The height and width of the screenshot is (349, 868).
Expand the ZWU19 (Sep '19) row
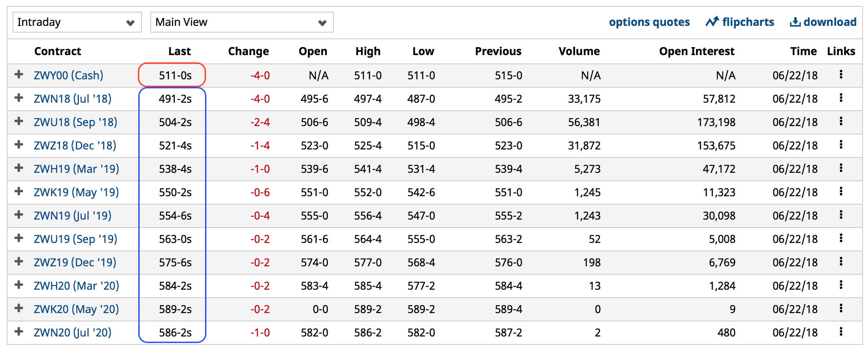coord(19,238)
